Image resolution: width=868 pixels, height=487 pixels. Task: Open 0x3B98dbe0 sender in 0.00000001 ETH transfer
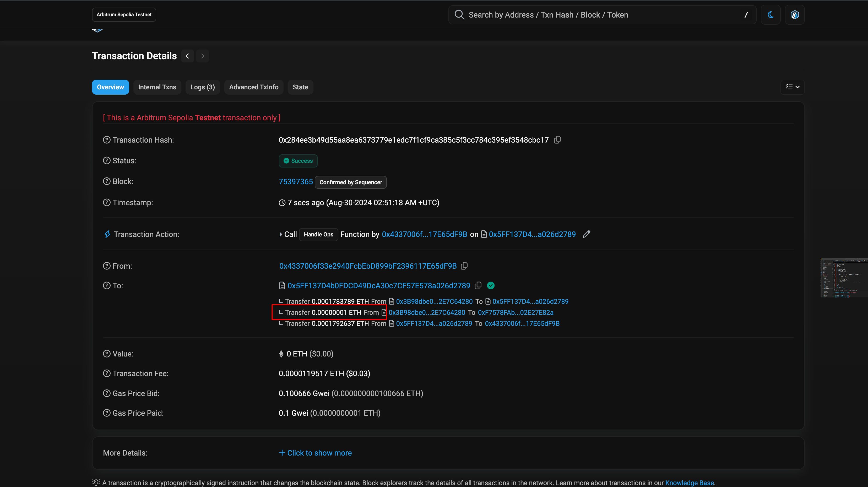[427, 312]
